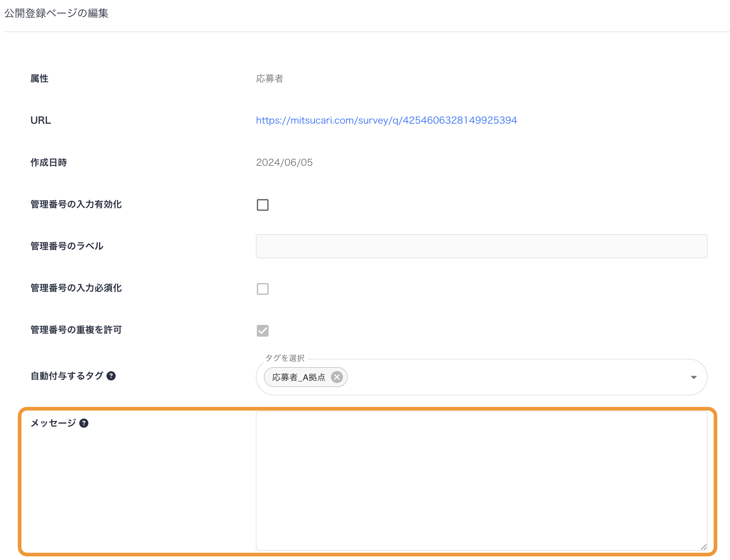The image size is (730, 560).
Task: Open the タグを選択 field empty area
Action: coord(509,377)
